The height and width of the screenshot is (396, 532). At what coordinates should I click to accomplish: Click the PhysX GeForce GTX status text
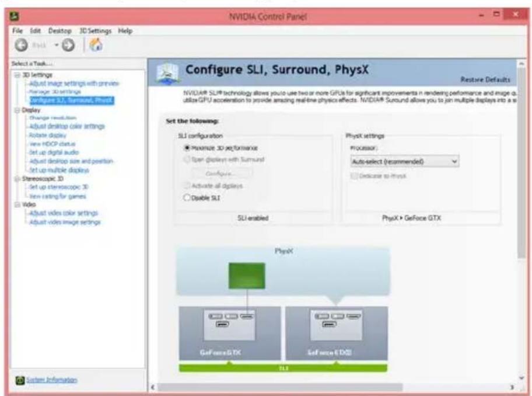(x=411, y=218)
